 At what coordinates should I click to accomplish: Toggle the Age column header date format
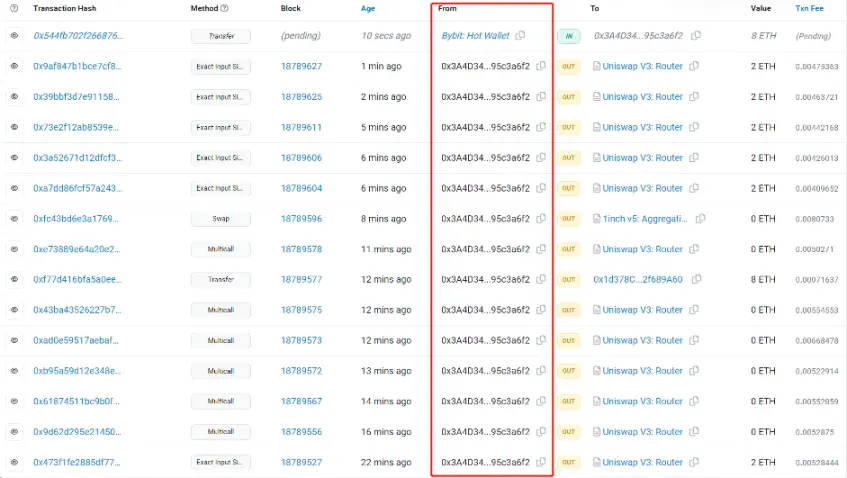368,9
